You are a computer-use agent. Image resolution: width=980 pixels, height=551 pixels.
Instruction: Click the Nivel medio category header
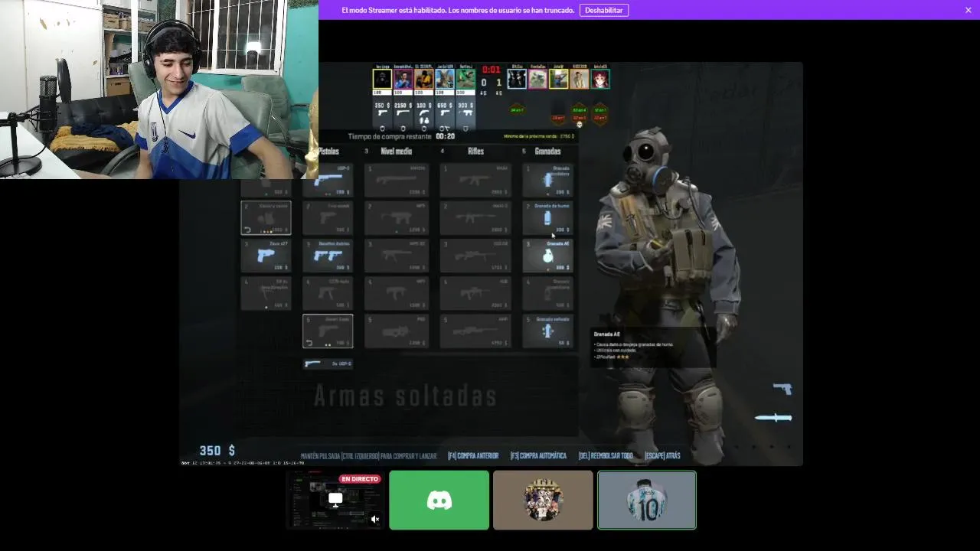pyautogui.click(x=397, y=152)
